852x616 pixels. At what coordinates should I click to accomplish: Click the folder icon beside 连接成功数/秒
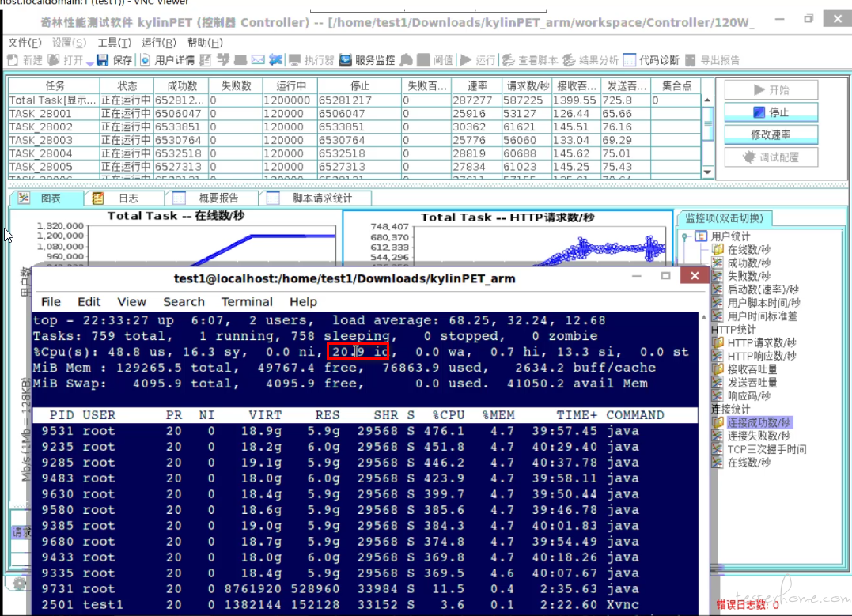(x=718, y=422)
